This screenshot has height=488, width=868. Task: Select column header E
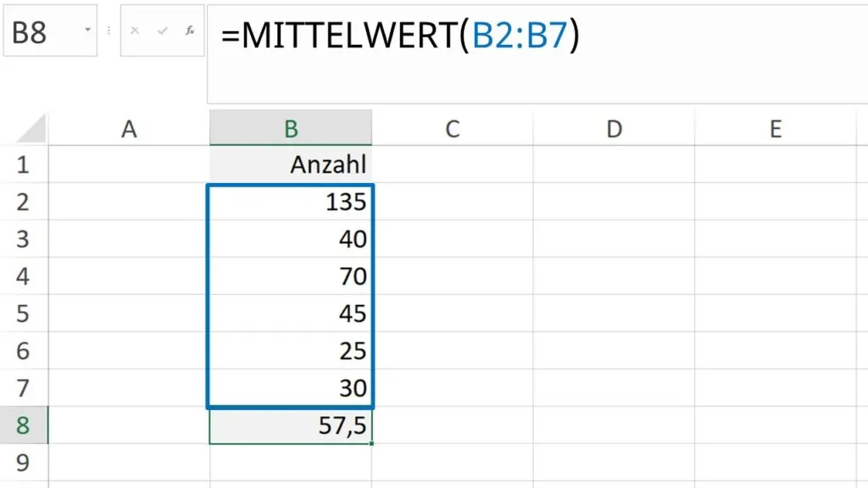coord(776,127)
